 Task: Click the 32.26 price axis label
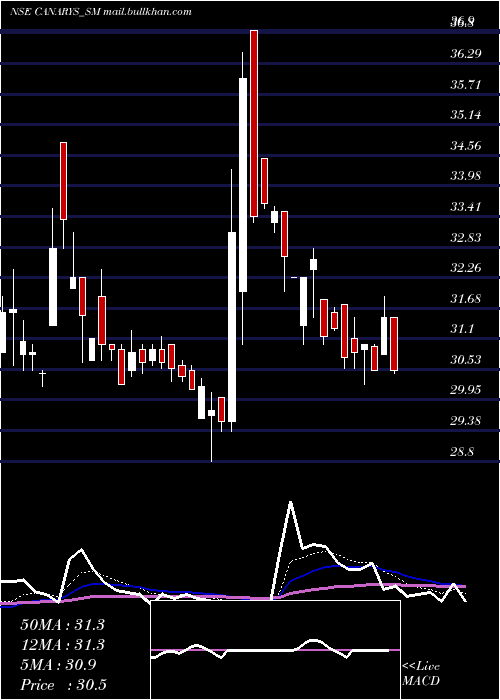coord(466,268)
